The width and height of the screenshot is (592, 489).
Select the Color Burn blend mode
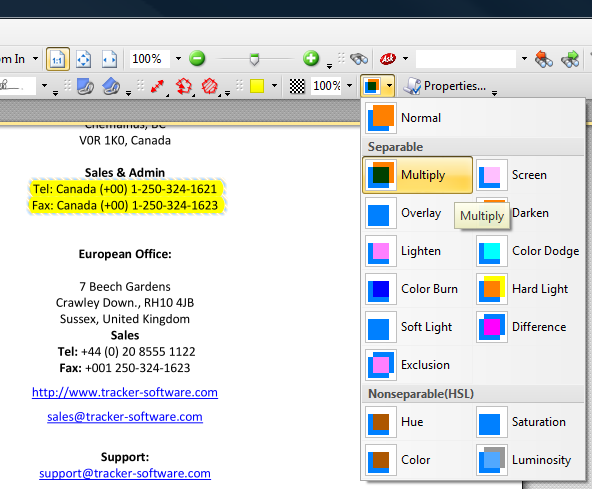point(418,289)
